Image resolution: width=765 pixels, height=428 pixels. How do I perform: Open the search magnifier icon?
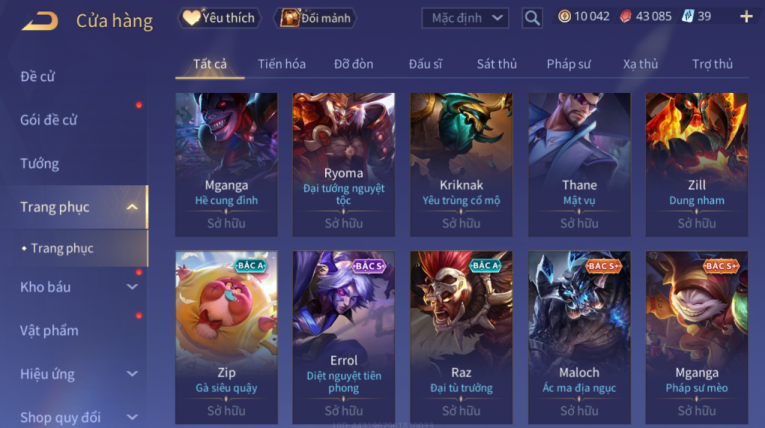tap(532, 18)
